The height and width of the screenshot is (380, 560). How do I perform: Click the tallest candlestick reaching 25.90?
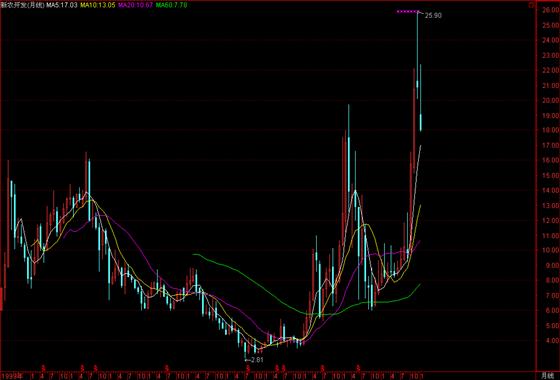point(417,55)
